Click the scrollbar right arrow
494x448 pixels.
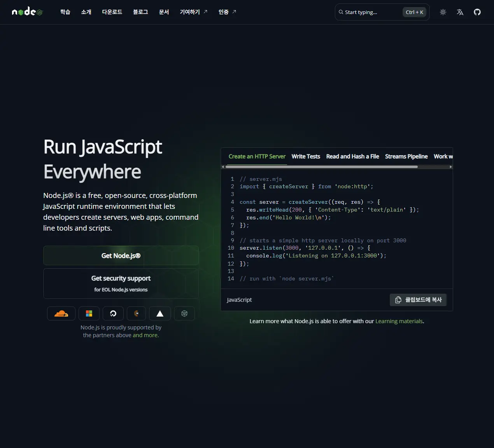[450, 167]
